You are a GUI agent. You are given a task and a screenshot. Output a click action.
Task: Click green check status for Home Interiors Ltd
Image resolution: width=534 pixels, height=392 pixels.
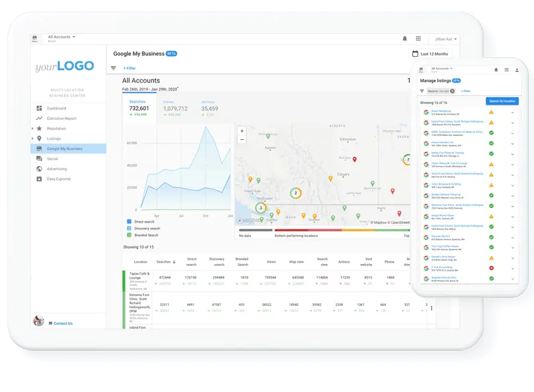(x=491, y=143)
